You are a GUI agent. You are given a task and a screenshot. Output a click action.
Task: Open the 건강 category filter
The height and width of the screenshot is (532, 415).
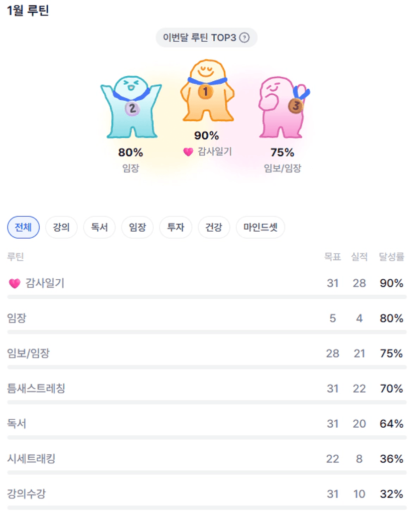[x=214, y=228]
